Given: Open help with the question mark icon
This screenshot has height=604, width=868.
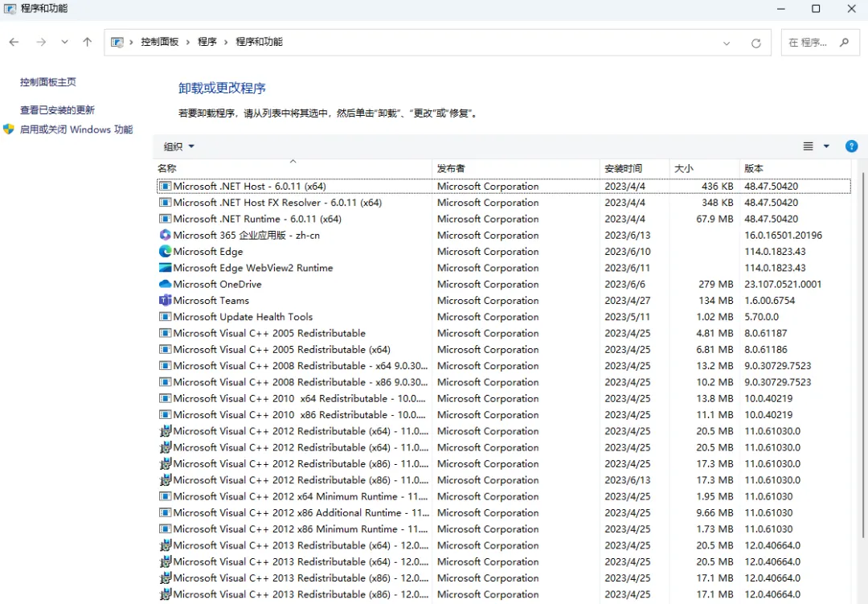Looking at the screenshot, I should point(851,146).
